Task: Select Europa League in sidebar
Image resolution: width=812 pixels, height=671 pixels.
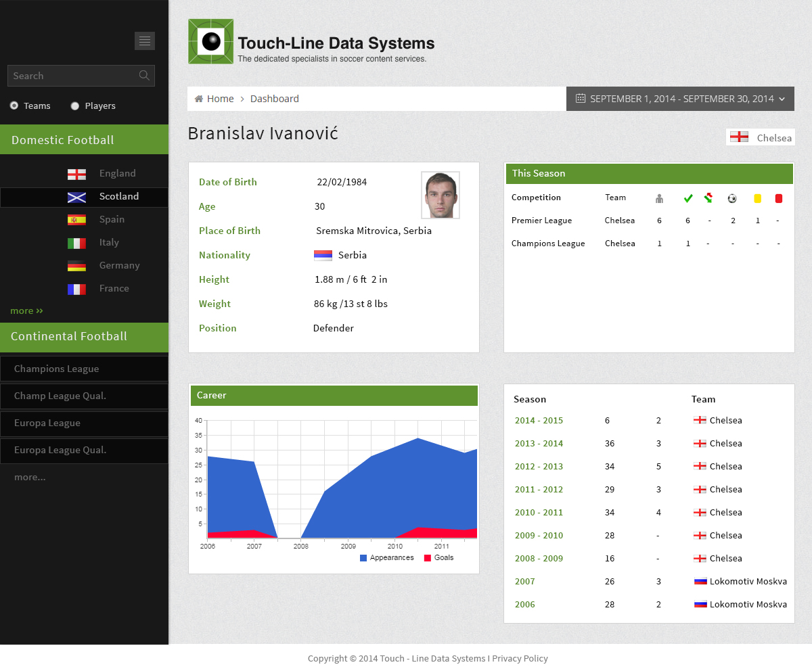Action: 84,423
